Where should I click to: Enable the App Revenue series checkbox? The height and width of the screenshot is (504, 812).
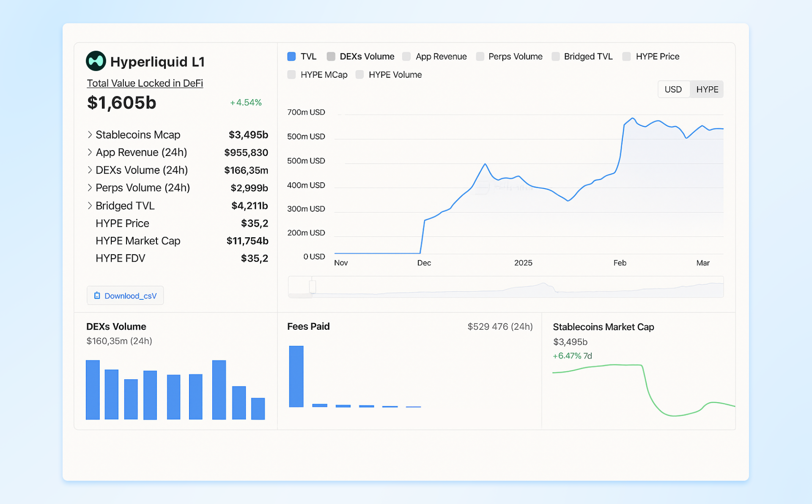[406, 57]
